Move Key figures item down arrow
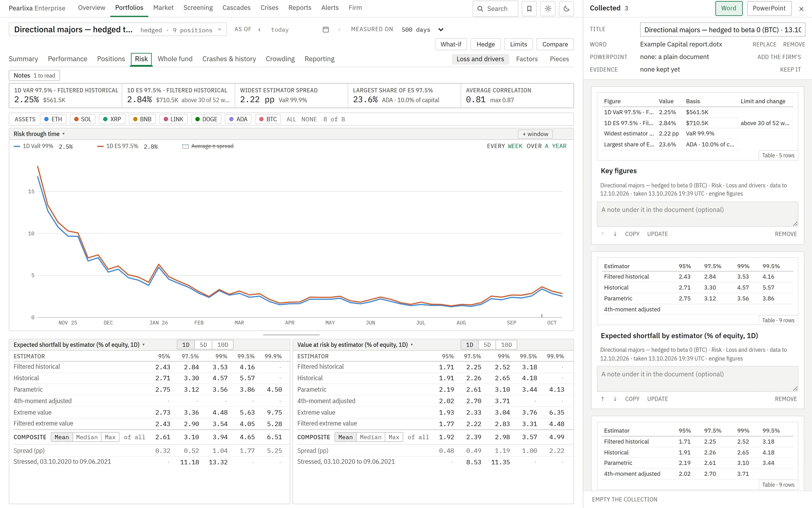Viewport: 812px width, 508px height. click(x=615, y=234)
